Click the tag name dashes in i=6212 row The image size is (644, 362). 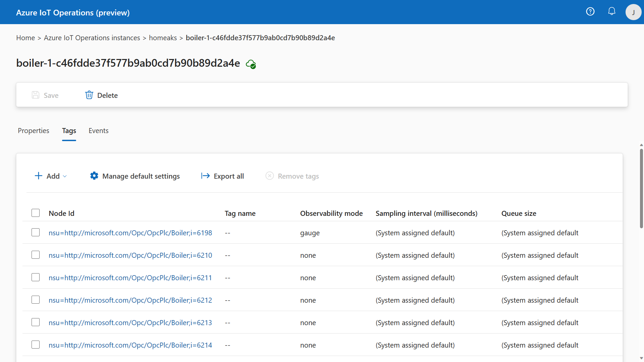[x=227, y=300]
